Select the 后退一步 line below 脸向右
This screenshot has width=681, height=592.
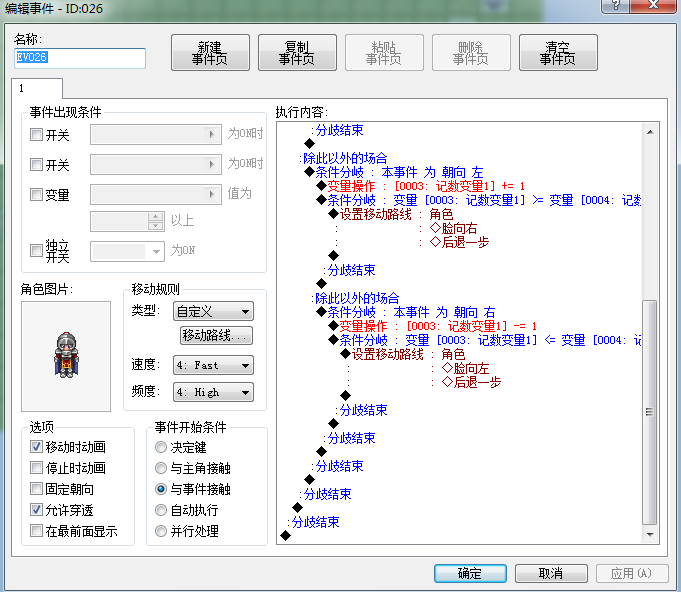point(459,242)
